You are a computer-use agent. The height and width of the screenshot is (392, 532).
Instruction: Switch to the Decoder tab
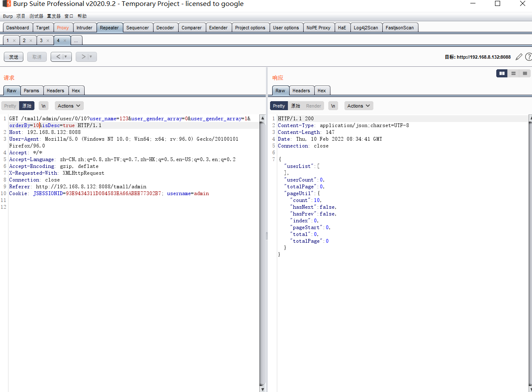tap(165, 28)
